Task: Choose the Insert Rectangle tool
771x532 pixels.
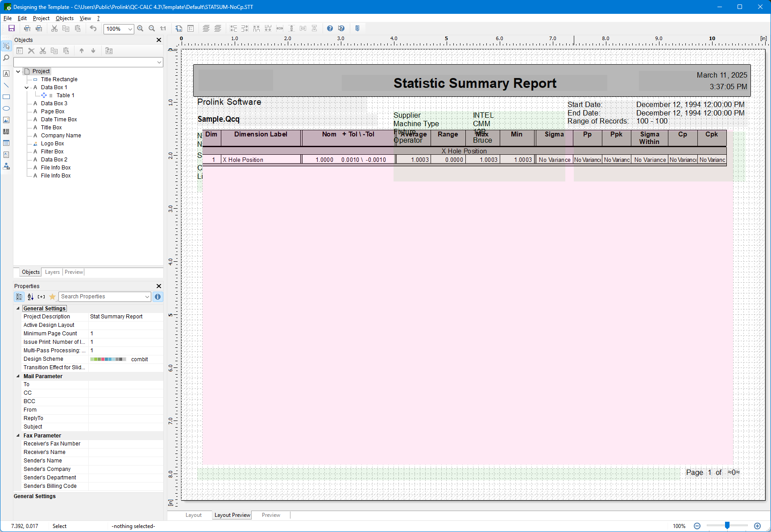Action: (6, 97)
